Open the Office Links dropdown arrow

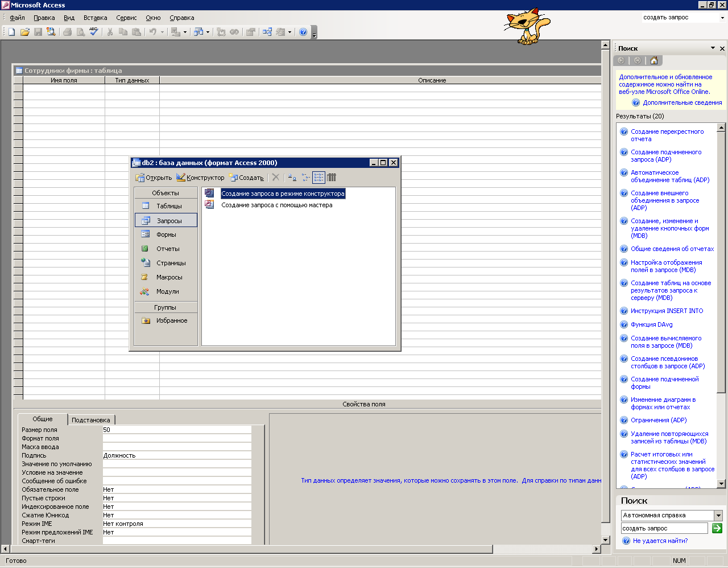click(x=185, y=32)
